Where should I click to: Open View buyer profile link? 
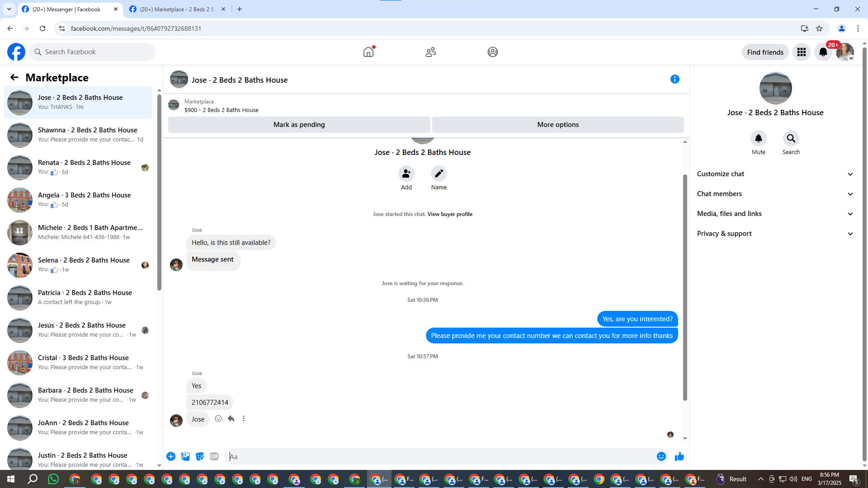pos(450,214)
